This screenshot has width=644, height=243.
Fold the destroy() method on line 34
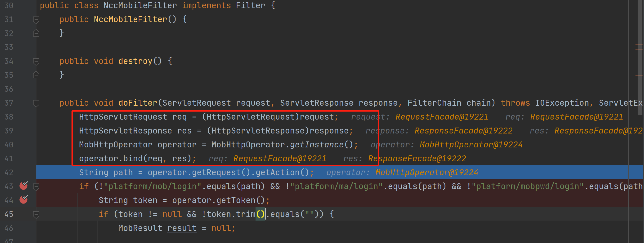coord(36,61)
